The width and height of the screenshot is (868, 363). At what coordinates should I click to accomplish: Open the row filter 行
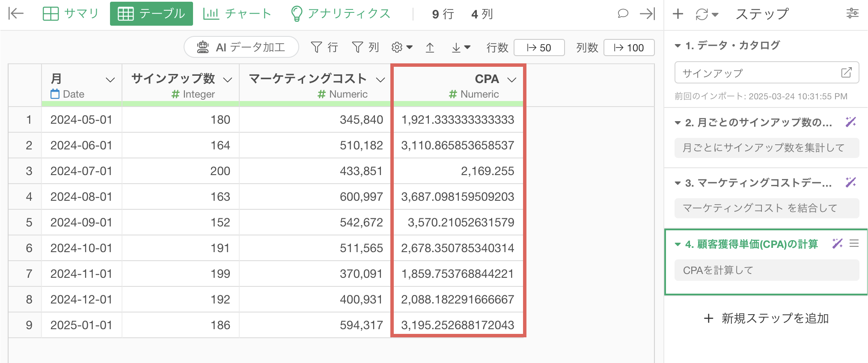(x=324, y=47)
